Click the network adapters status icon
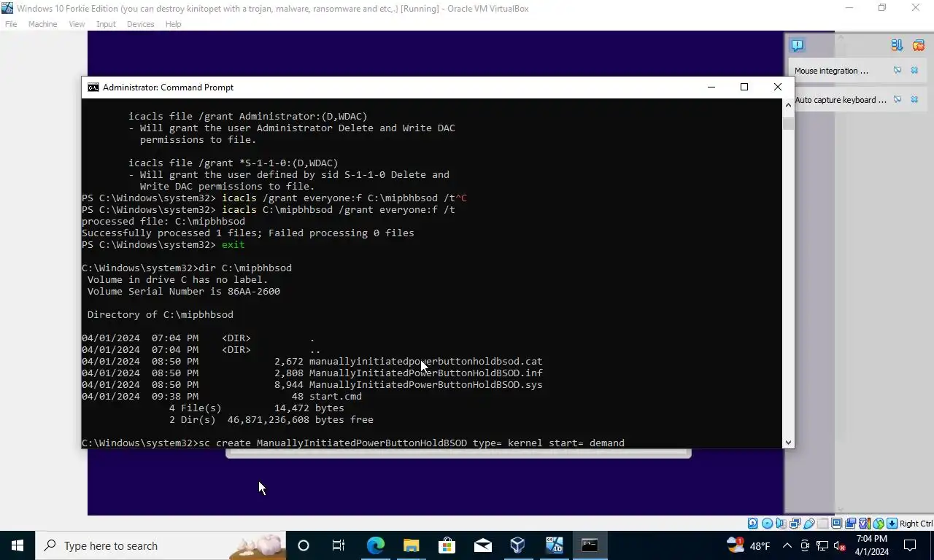This screenshot has width=934, height=560. (x=795, y=524)
